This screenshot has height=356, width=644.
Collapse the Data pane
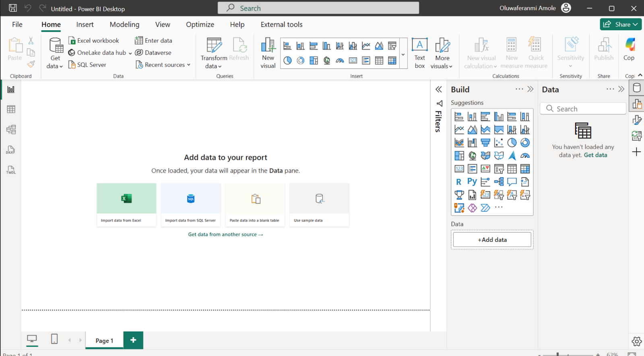point(621,89)
